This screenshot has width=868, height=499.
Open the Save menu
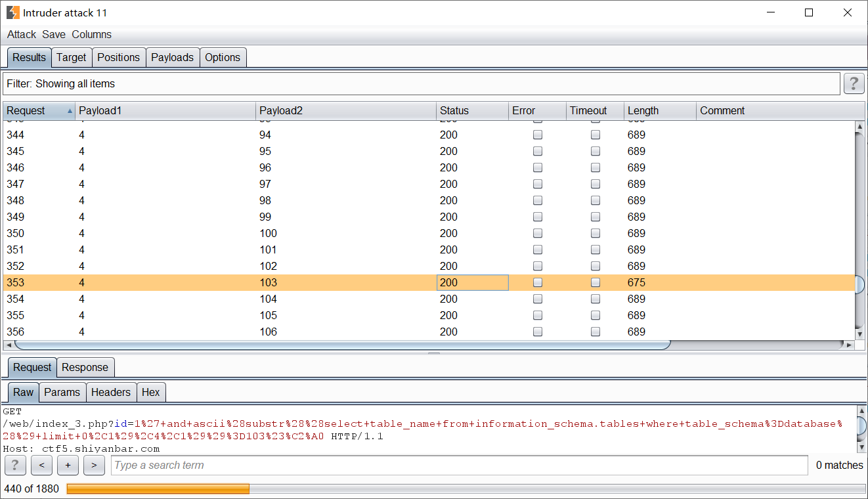click(x=54, y=34)
